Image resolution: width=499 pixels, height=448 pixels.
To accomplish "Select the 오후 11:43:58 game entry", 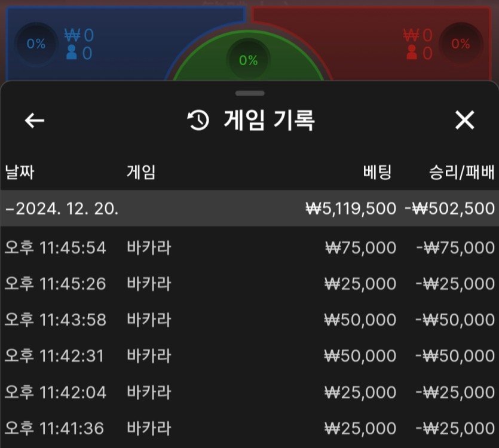I will coord(250,320).
